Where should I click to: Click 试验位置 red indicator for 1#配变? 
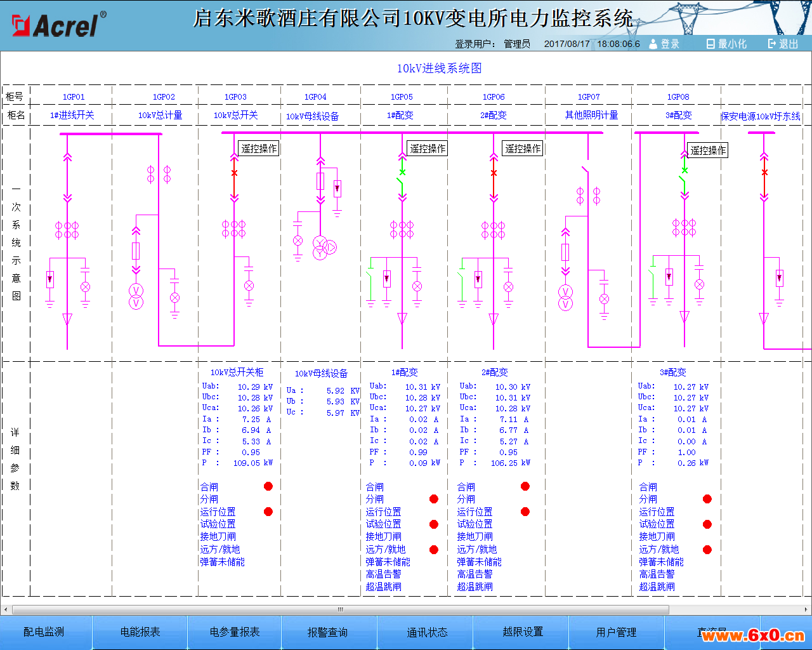434,524
